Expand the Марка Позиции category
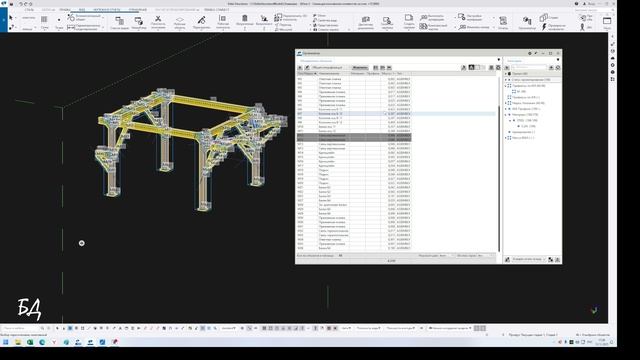Image resolution: width=640 pixels, height=360 pixels. coord(506,103)
